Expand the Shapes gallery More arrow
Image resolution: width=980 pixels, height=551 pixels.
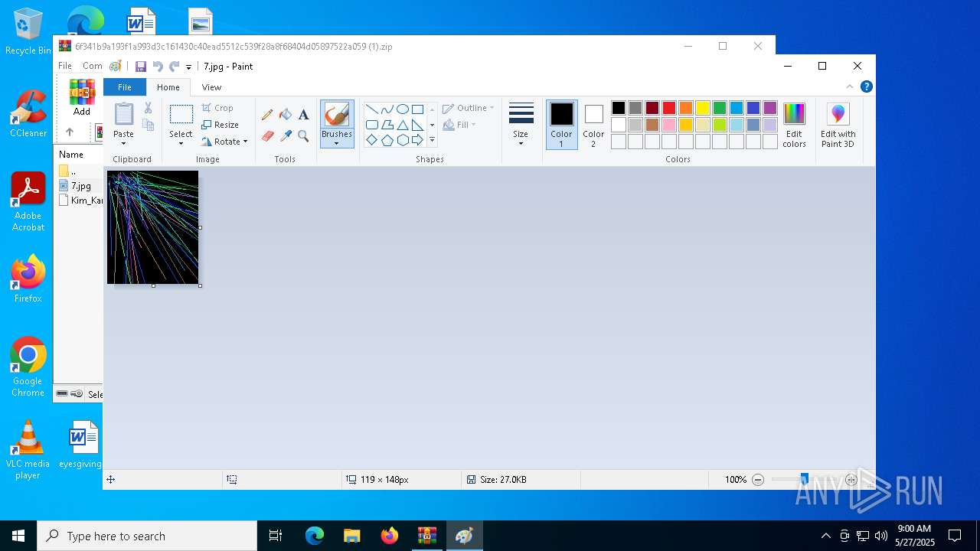coord(432,140)
